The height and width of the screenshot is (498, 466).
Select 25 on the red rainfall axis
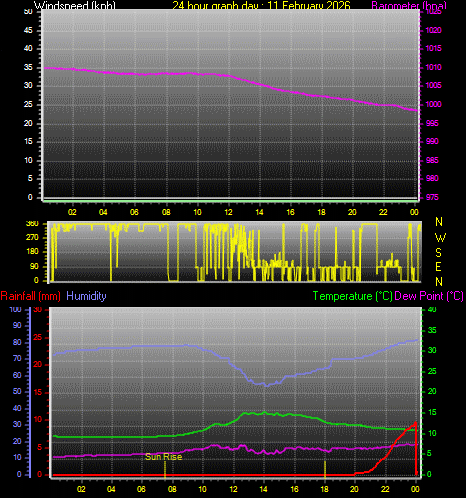(38, 338)
